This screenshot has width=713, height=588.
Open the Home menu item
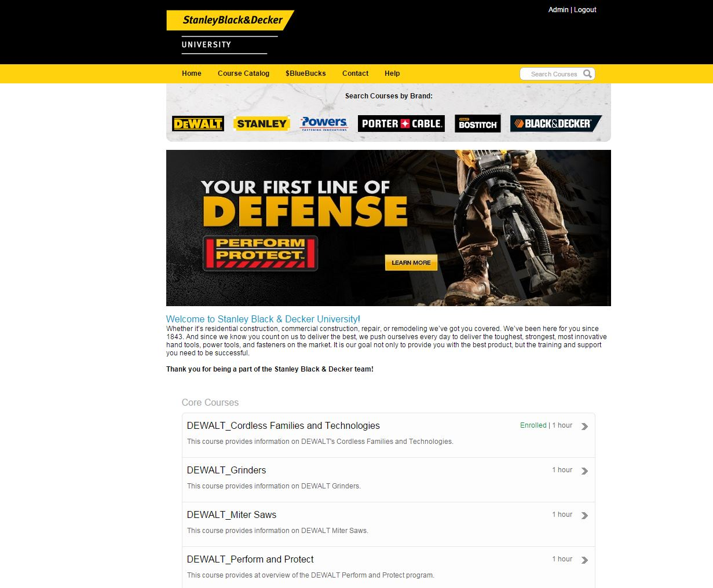[192, 73]
